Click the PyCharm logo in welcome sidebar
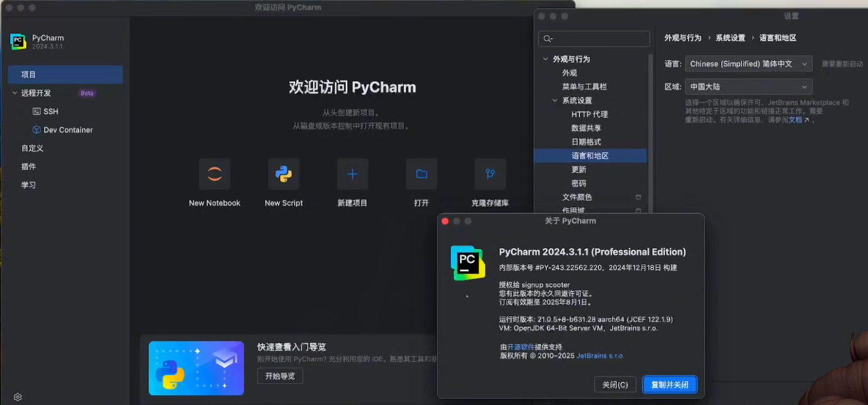The width and height of the screenshot is (868, 405). (18, 42)
